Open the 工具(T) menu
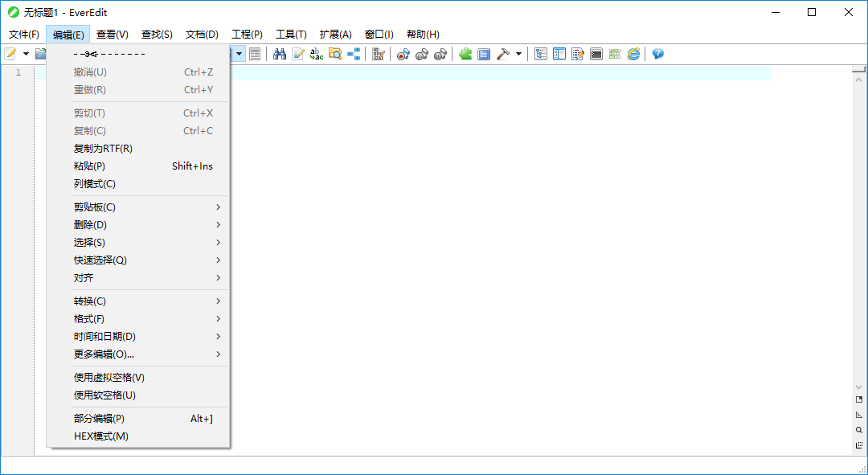The width and height of the screenshot is (868, 475). coord(291,35)
